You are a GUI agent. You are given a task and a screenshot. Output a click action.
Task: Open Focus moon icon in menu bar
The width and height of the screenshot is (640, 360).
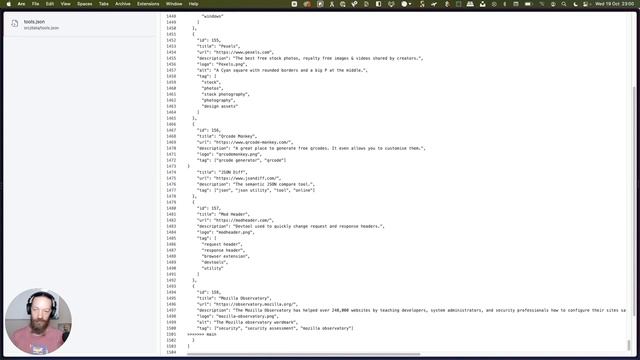[x=575, y=4]
